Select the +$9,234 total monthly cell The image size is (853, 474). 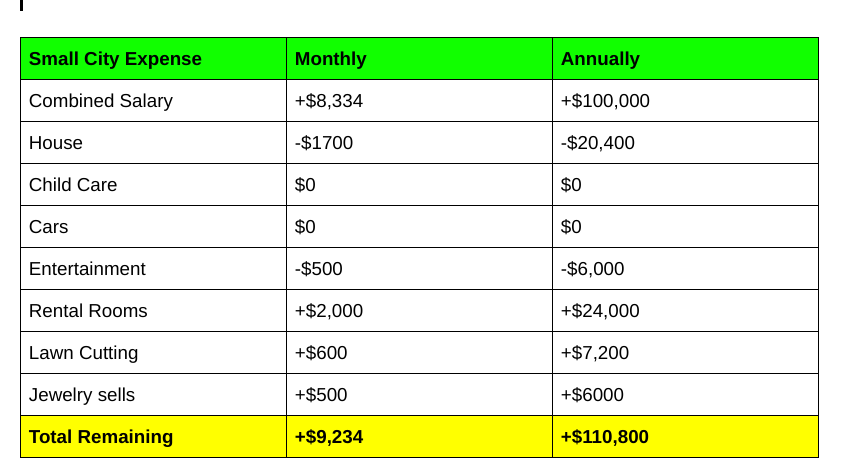329,437
